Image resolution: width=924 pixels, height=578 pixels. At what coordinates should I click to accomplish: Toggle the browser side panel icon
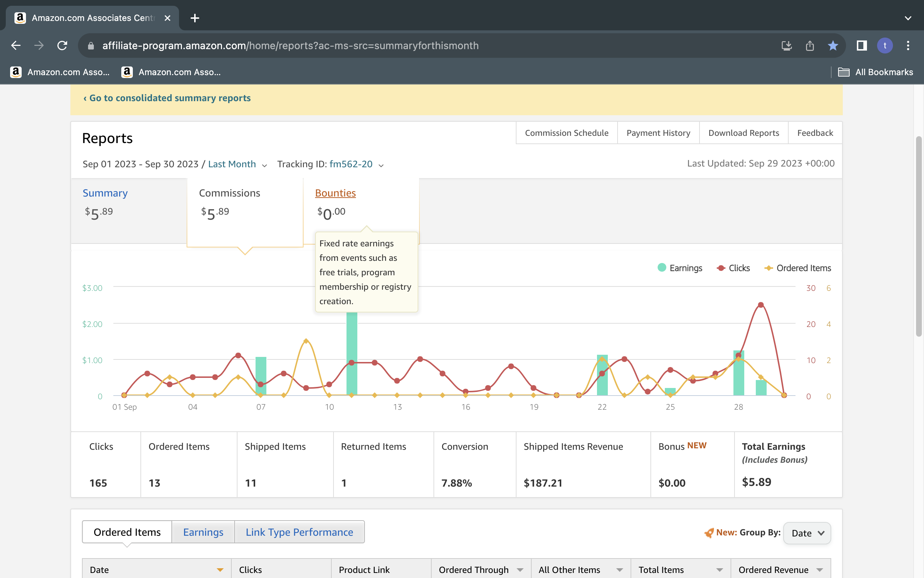(x=862, y=46)
